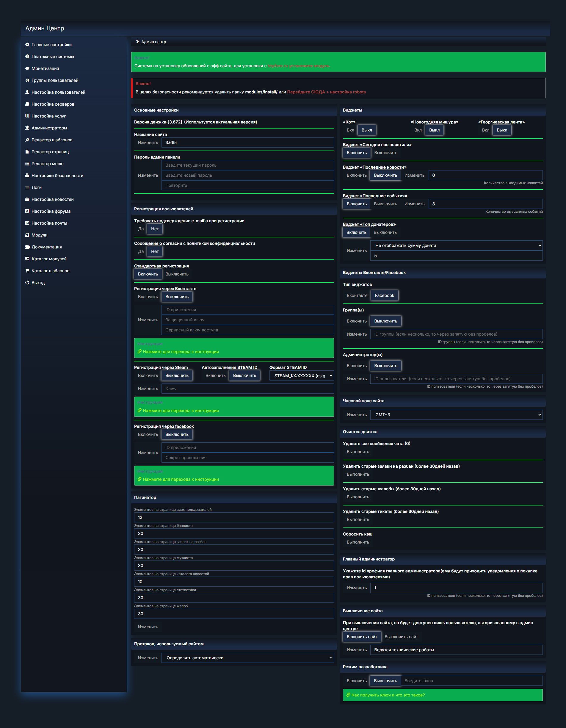Click the Настройки безопасности lock icon

tap(27, 176)
